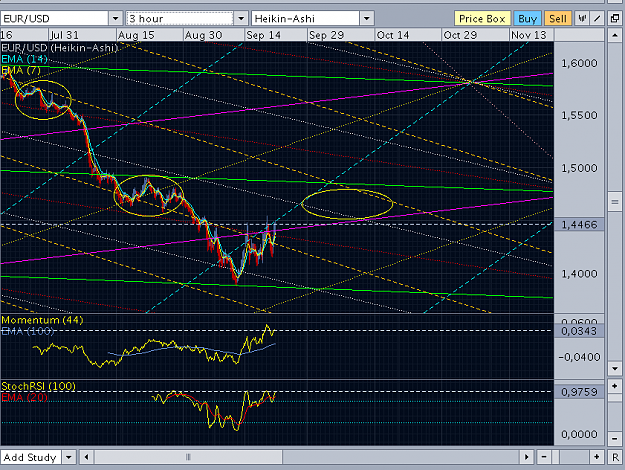Click the EMA (100) momentum label

[x=28, y=331]
